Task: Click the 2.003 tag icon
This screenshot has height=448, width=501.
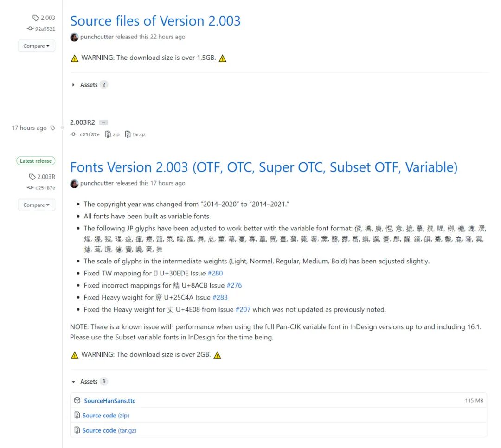Action: point(36,18)
